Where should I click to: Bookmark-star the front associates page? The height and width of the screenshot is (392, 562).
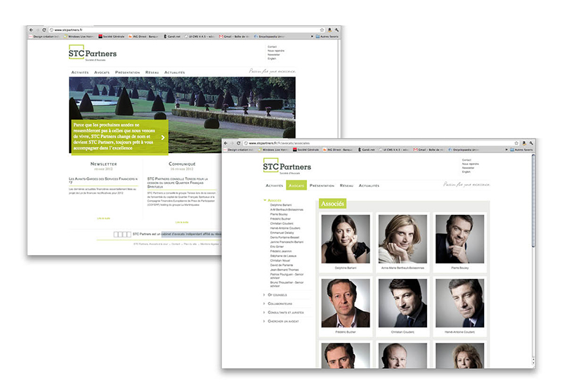pos(516,143)
